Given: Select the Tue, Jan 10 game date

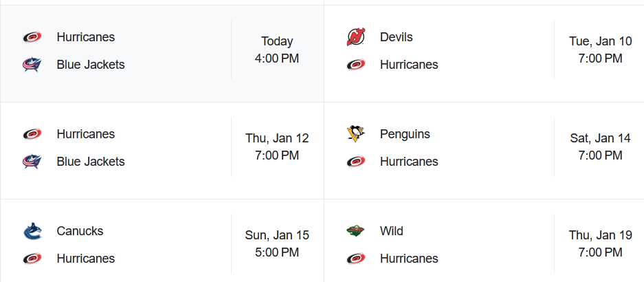Looking at the screenshot, I should point(600,41).
